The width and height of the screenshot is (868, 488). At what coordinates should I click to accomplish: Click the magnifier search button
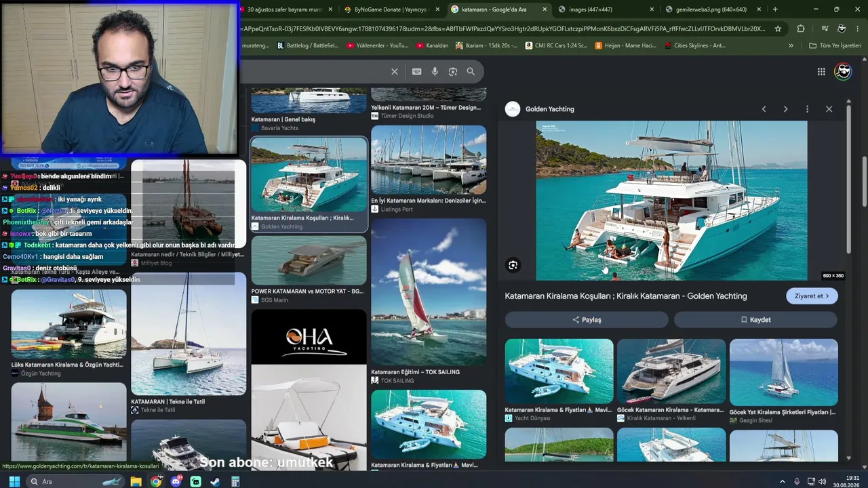click(x=471, y=71)
